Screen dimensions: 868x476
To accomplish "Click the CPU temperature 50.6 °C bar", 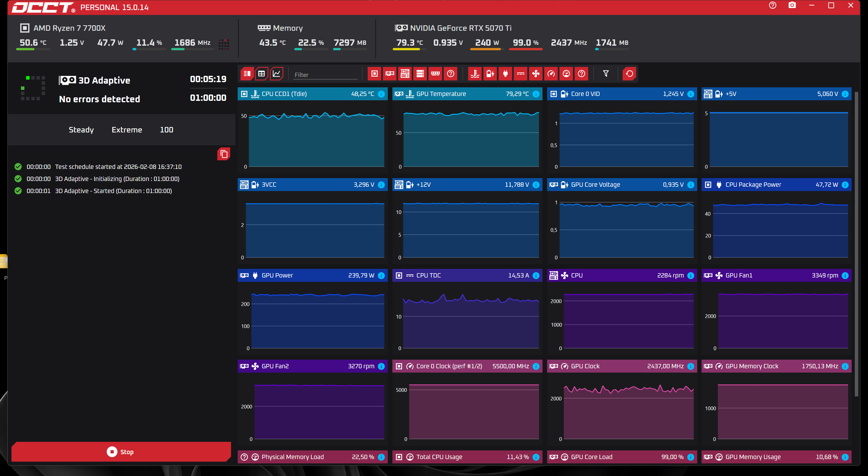I will click(x=33, y=49).
